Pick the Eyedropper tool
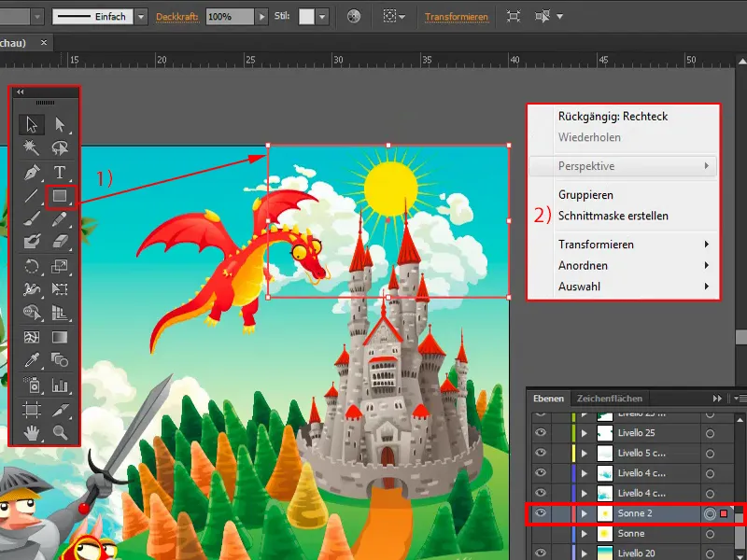 click(x=32, y=360)
